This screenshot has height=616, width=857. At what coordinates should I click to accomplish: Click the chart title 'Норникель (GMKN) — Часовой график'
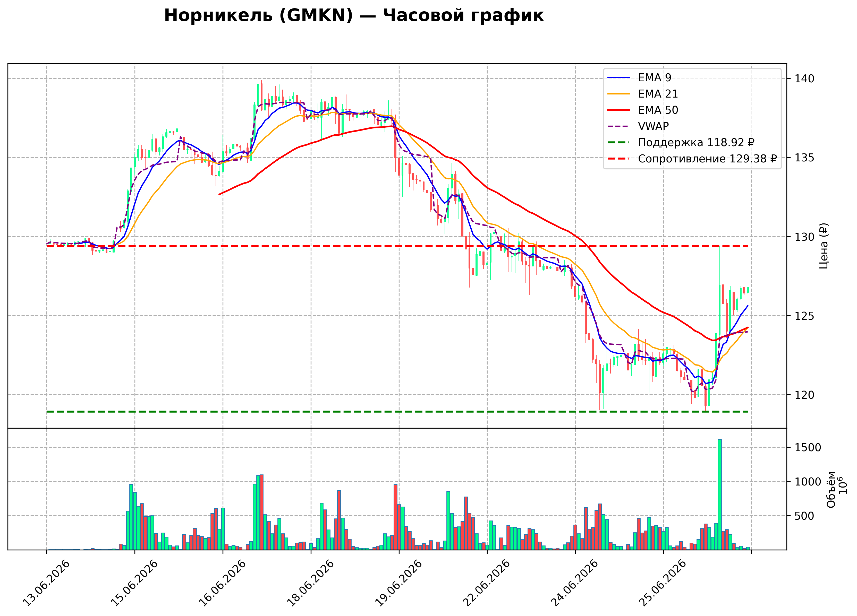tap(354, 16)
